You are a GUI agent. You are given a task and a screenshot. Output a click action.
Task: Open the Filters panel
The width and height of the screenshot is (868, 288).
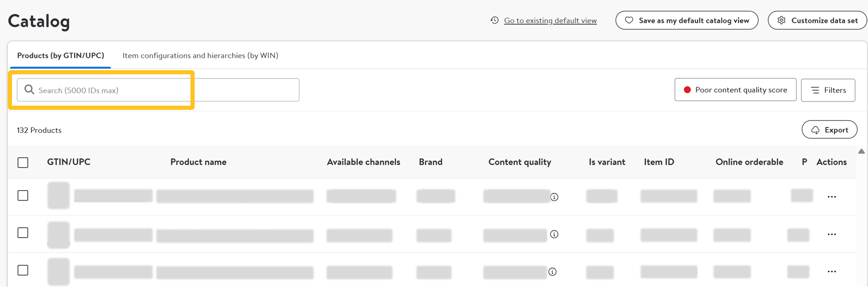[x=828, y=90]
